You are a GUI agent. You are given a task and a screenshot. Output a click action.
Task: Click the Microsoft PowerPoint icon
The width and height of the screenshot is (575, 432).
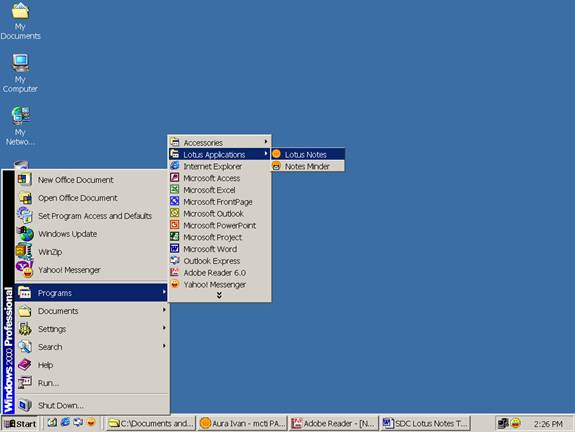click(x=175, y=225)
